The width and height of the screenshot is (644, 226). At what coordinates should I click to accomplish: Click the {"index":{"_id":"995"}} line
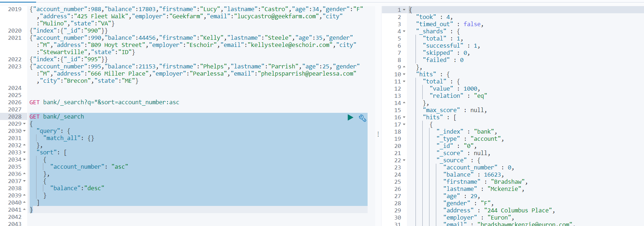(x=69, y=59)
